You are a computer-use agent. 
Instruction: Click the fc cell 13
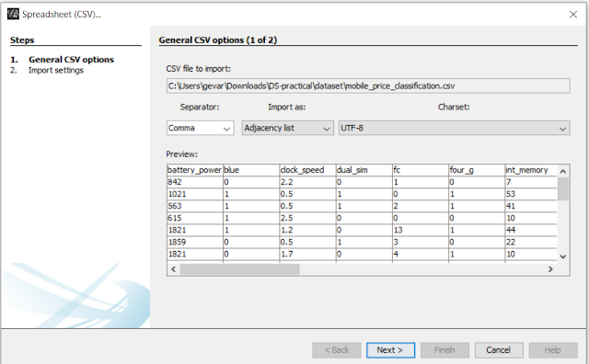[x=421, y=230]
